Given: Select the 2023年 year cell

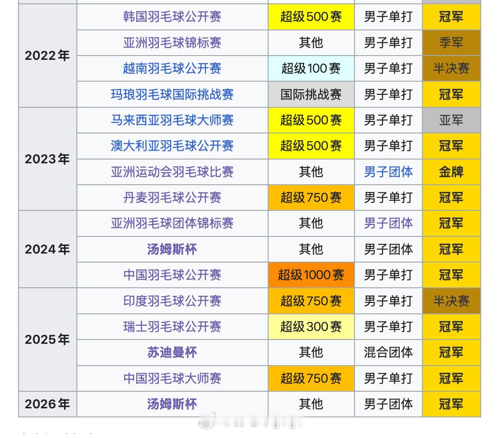Looking at the screenshot, I should click(47, 159).
